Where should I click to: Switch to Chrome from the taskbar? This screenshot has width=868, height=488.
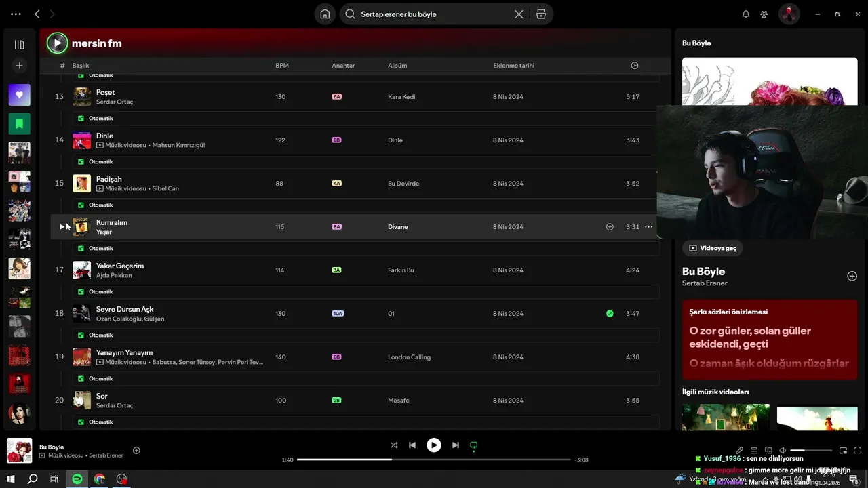pyautogui.click(x=100, y=479)
